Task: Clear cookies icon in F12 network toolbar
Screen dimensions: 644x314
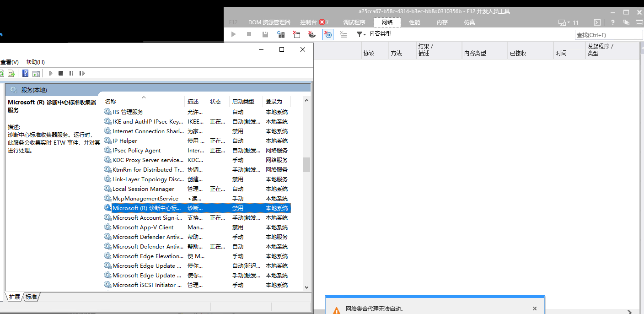Action: click(312, 34)
